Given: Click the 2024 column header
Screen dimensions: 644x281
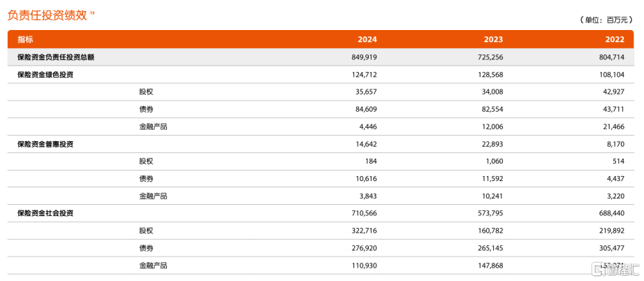Looking at the screenshot, I should pos(367,39).
